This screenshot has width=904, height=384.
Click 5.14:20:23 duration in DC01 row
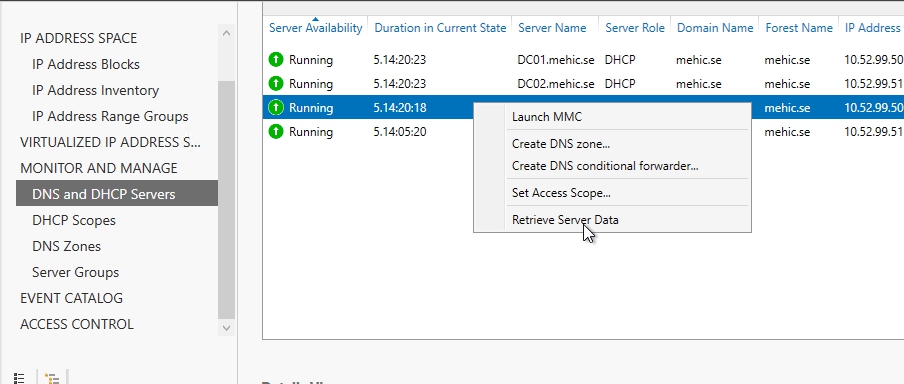(x=400, y=60)
